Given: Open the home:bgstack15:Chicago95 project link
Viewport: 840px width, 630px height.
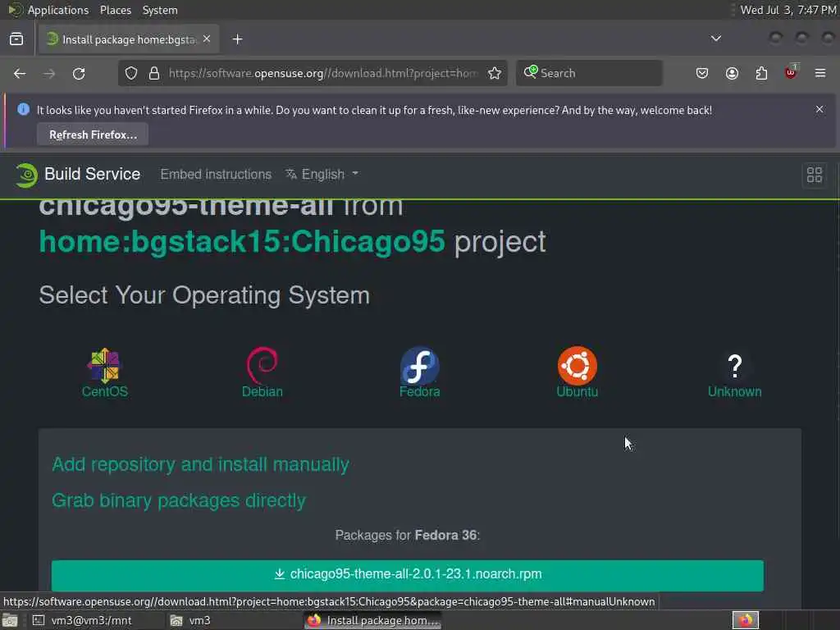Looking at the screenshot, I should pos(242,242).
